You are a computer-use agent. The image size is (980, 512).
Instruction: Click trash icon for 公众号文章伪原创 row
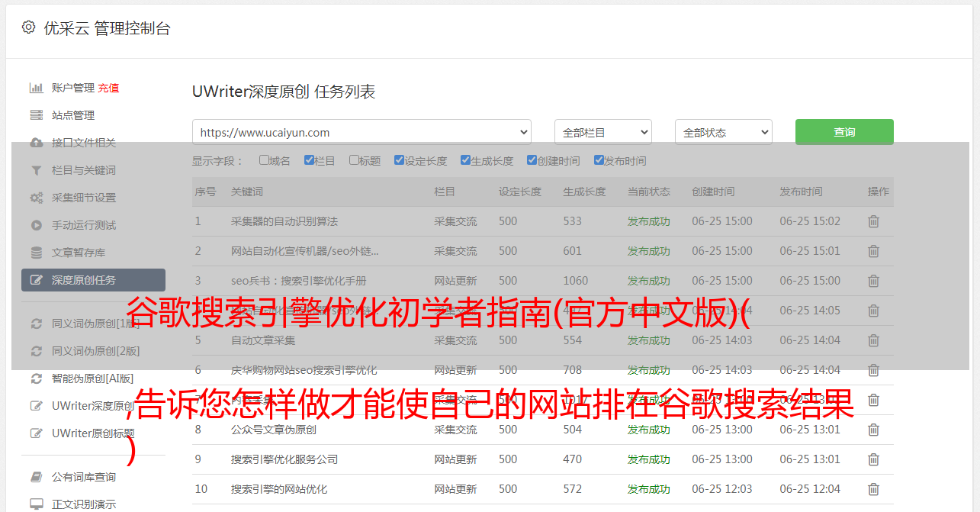tap(873, 430)
